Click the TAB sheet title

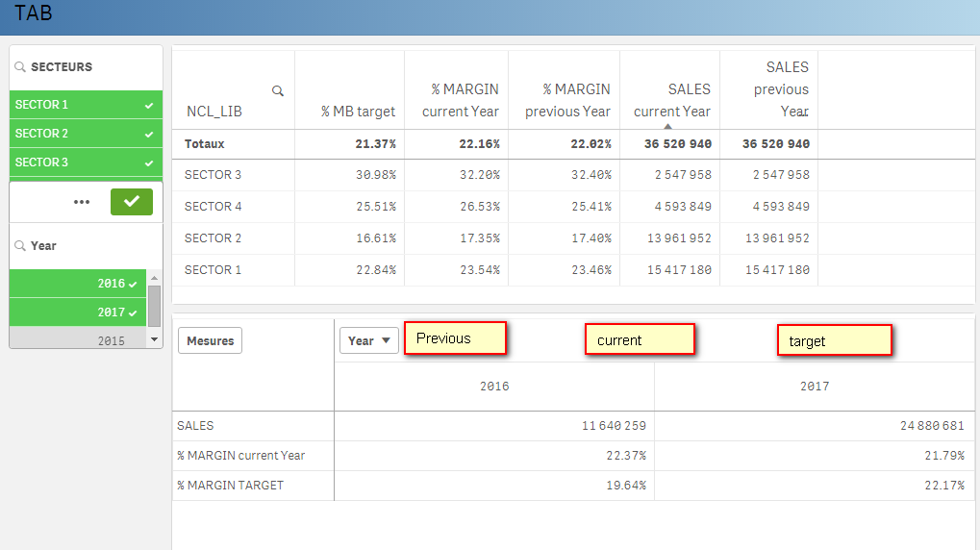33,12
